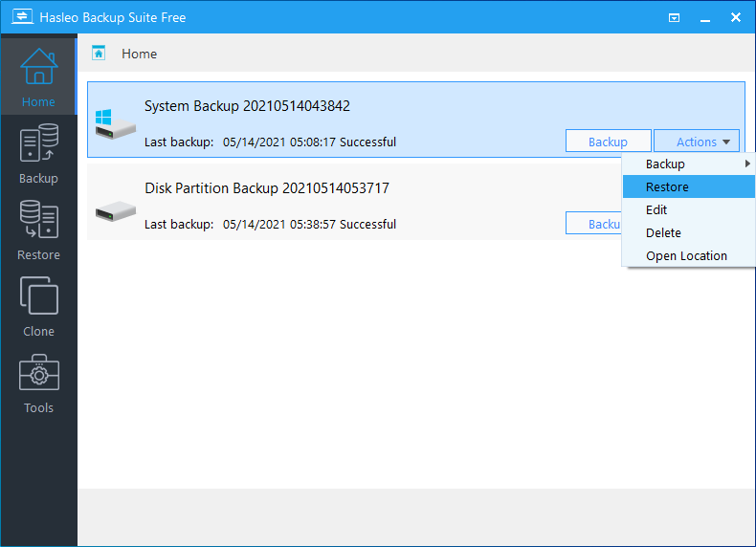
Task: Expand the Actions dropdown for System Backup
Action: 696,142
